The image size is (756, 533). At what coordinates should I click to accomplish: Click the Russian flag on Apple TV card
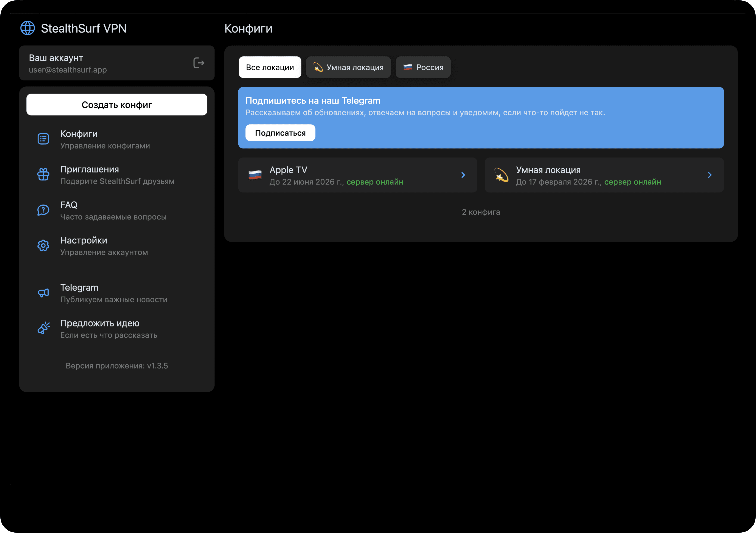[x=255, y=175]
